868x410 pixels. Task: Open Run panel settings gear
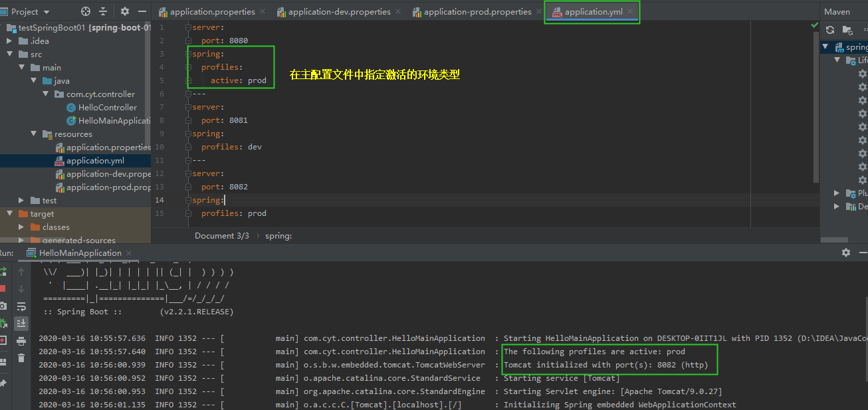tap(846, 253)
